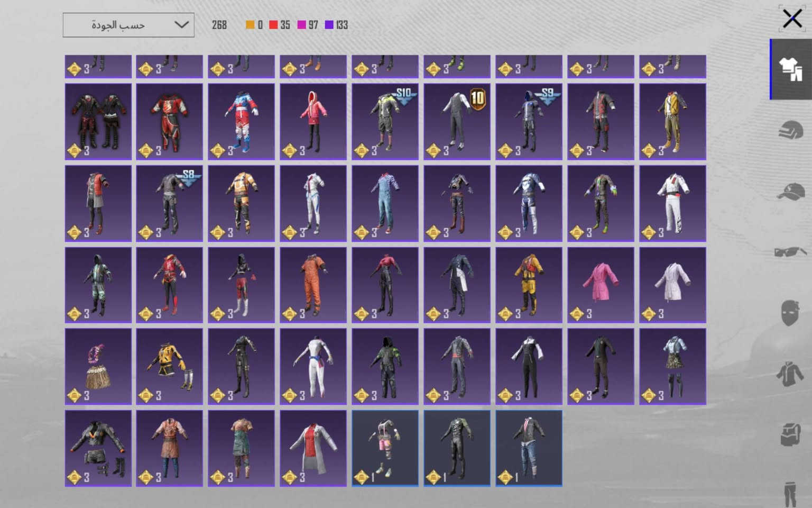
Task: Close the inventory with the X button
Action: tap(792, 19)
